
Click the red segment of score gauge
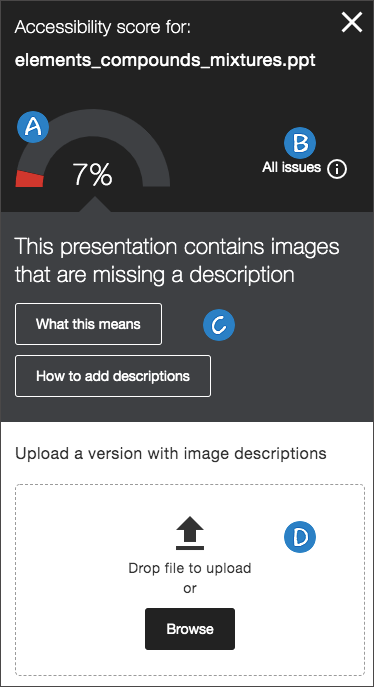tap(29, 179)
